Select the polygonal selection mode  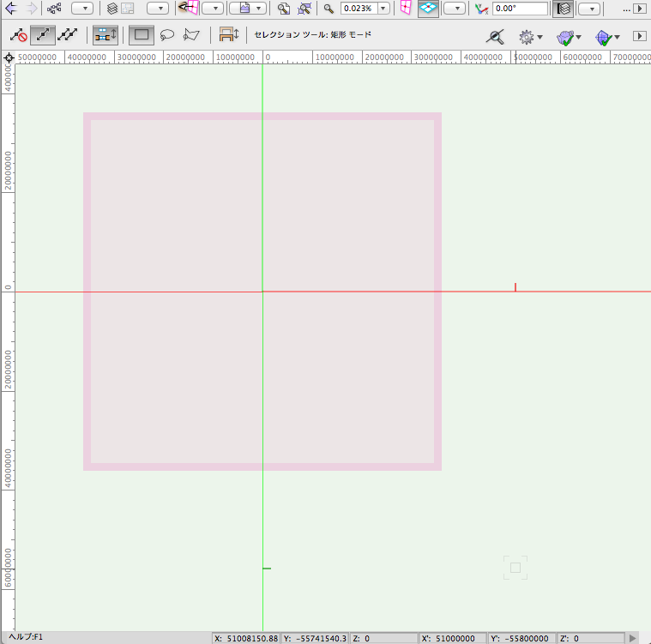tap(191, 36)
